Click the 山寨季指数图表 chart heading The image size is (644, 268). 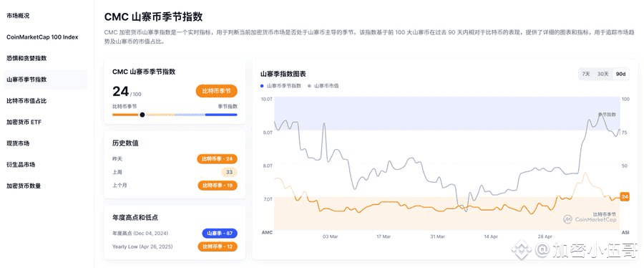283,74
